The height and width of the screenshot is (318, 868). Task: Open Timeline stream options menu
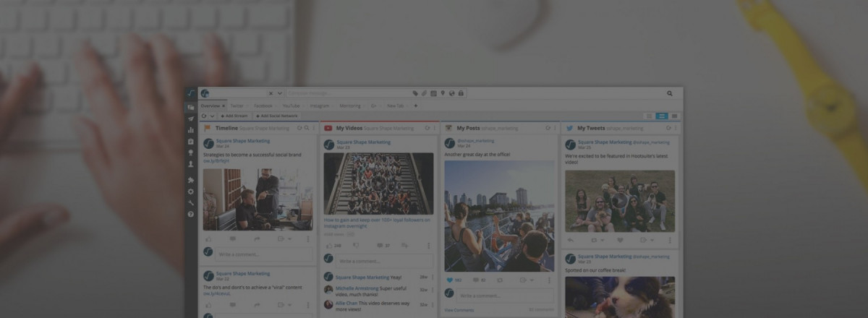313,128
